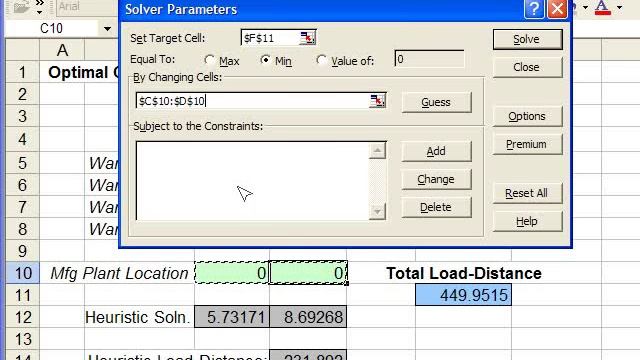Click the Optimal title cell in row 1
Image resolution: width=640 pixels, height=360 pixels.
(x=83, y=72)
